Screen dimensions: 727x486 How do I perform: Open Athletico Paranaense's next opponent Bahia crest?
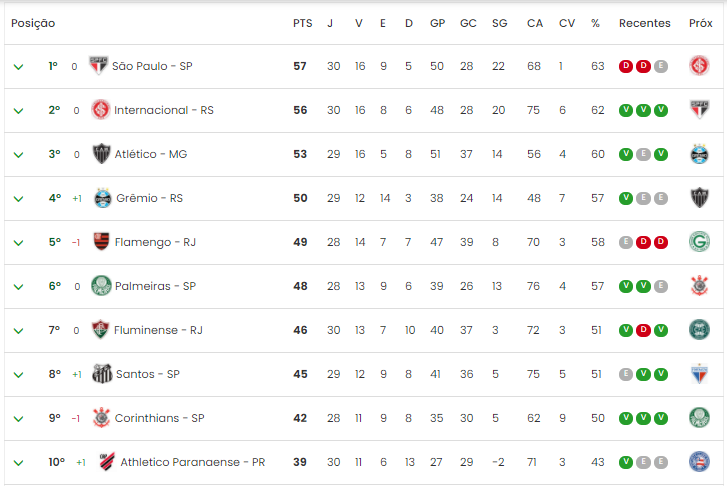pos(699,462)
